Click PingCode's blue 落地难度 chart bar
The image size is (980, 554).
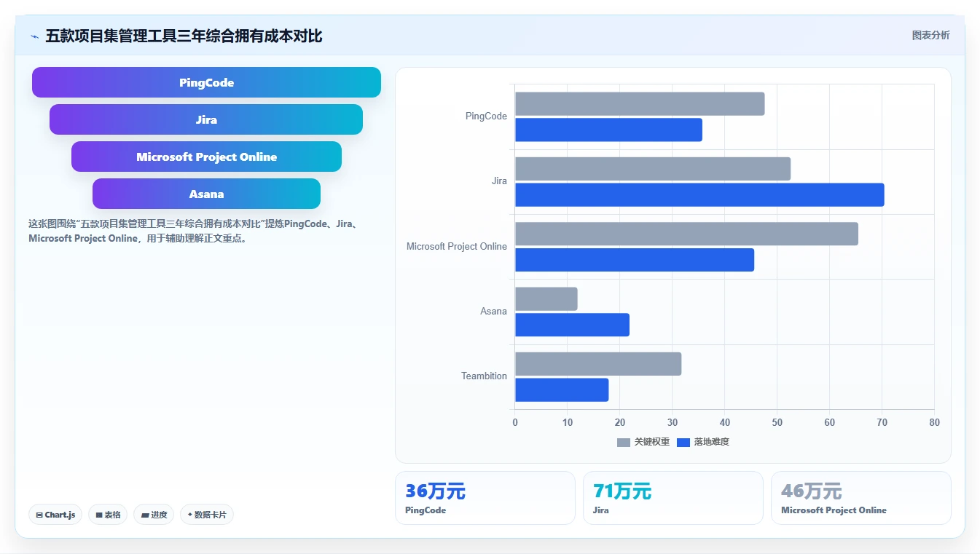point(608,130)
